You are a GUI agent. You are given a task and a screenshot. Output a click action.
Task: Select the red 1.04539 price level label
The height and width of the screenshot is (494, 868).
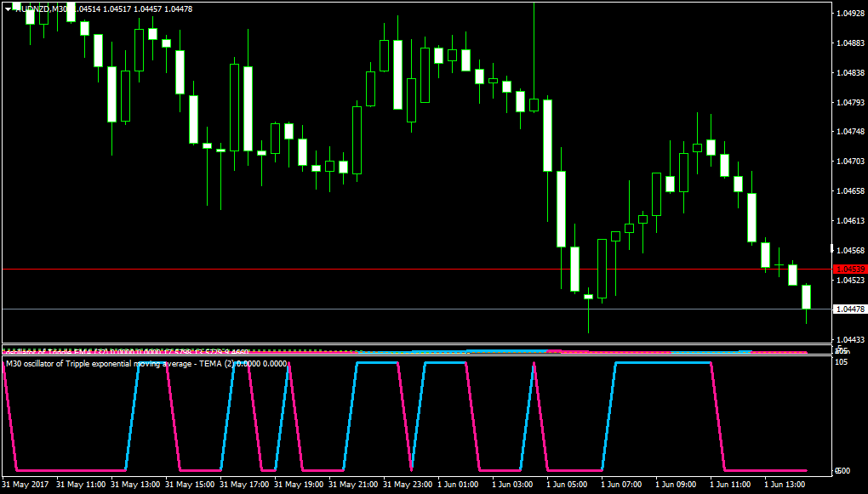pos(850,270)
